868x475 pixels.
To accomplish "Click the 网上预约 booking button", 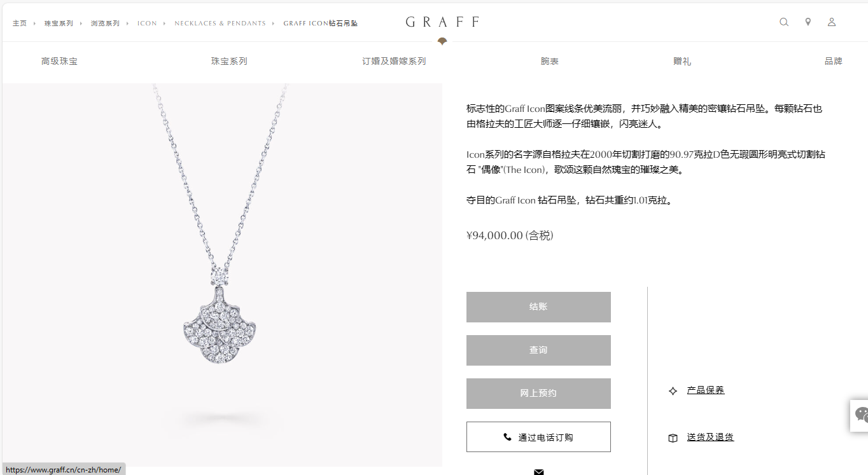I will tap(538, 394).
